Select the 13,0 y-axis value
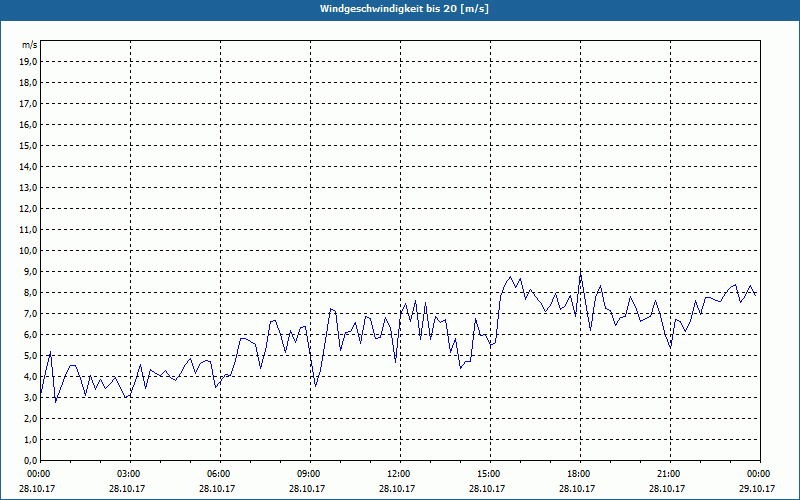The height and width of the screenshot is (500, 800). (28, 187)
